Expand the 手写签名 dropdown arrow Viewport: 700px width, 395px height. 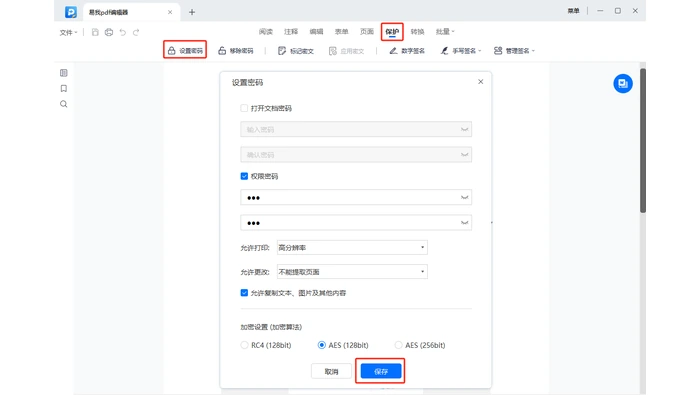pos(479,51)
